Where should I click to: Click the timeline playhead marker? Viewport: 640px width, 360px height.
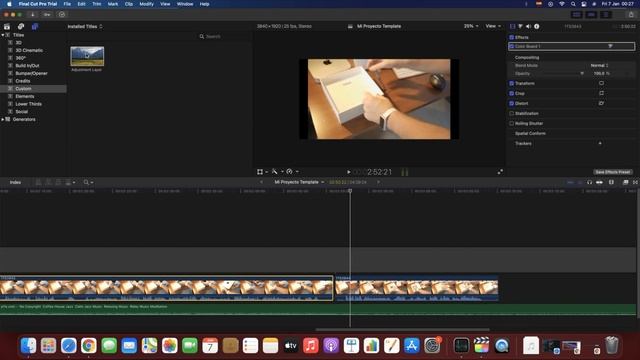pyautogui.click(x=350, y=191)
